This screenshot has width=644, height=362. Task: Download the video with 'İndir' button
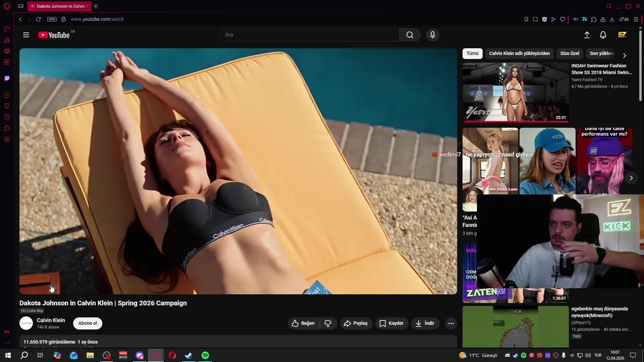425,323
